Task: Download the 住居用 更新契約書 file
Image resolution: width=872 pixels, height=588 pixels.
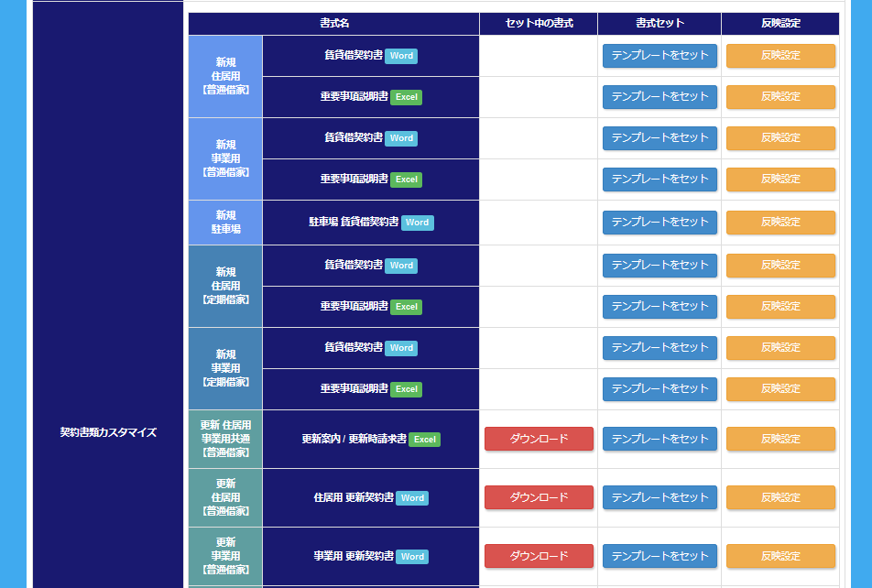Action: (539, 497)
